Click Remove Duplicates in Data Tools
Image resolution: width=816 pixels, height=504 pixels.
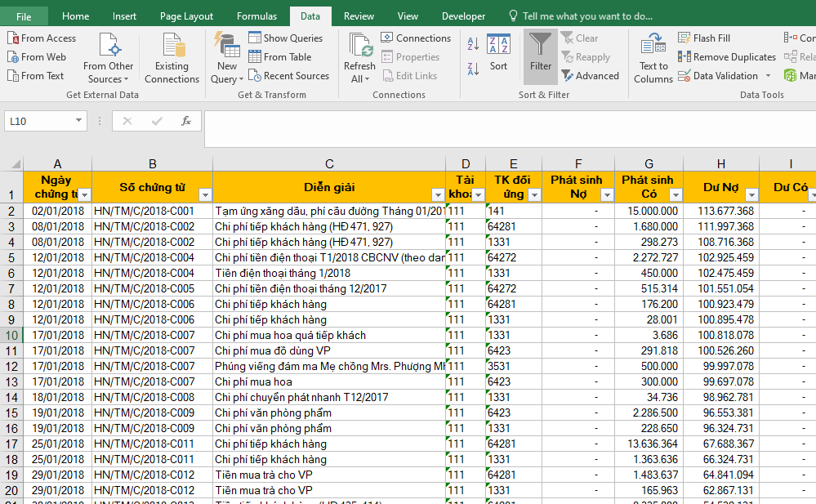[727, 57]
